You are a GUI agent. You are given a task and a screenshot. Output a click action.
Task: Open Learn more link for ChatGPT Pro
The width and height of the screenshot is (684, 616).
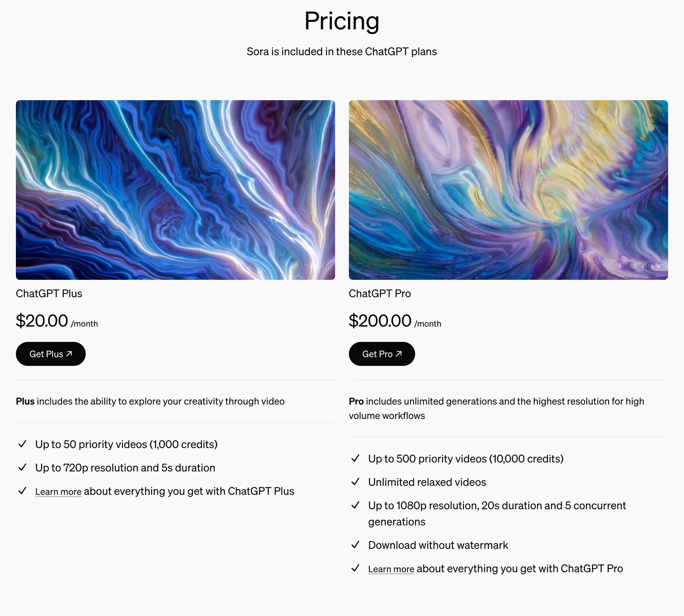pyautogui.click(x=391, y=569)
